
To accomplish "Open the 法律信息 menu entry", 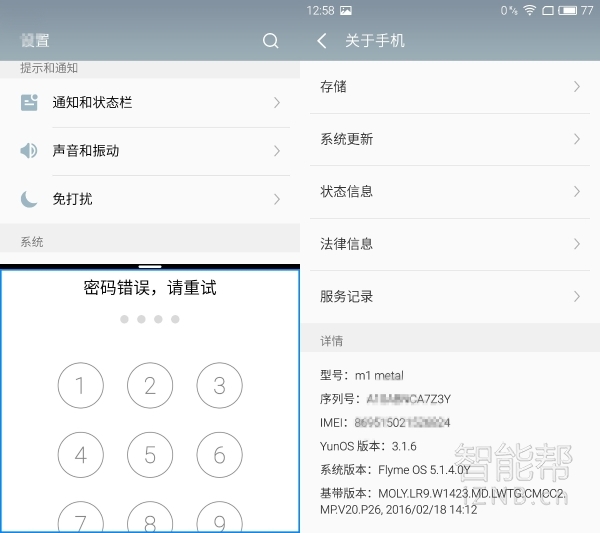I will click(x=449, y=244).
